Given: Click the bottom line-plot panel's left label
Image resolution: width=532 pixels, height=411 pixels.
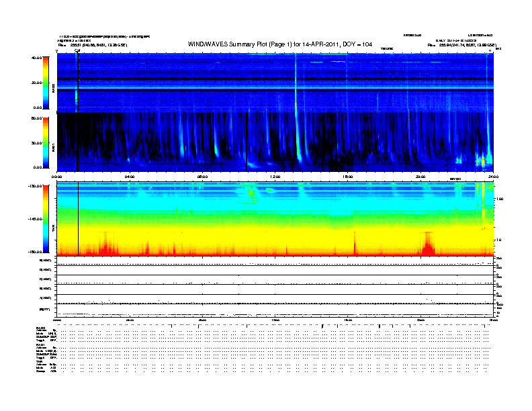Looking at the screenshot, I should pyautogui.click(x=45, y=310).
